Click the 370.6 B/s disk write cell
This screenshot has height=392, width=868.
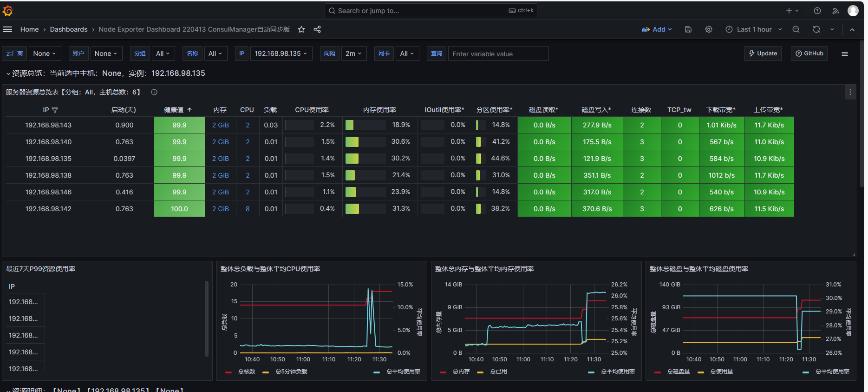[x=597, y=209]
